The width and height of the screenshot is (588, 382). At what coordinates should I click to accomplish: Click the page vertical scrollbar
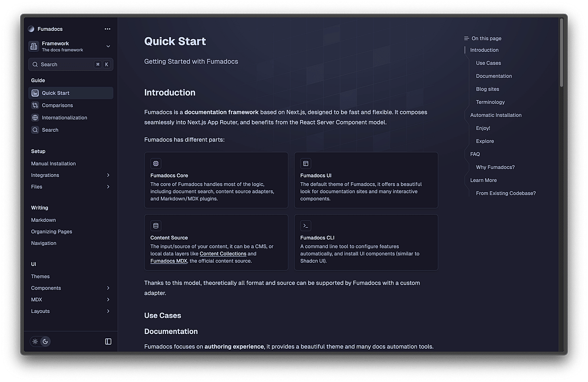tap(562, 54)
